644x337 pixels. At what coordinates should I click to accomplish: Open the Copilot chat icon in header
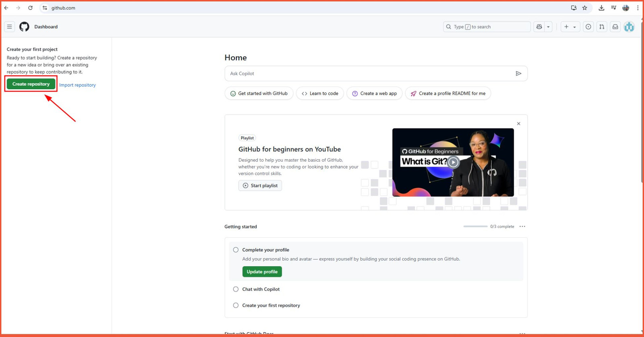tap(539, 27)
